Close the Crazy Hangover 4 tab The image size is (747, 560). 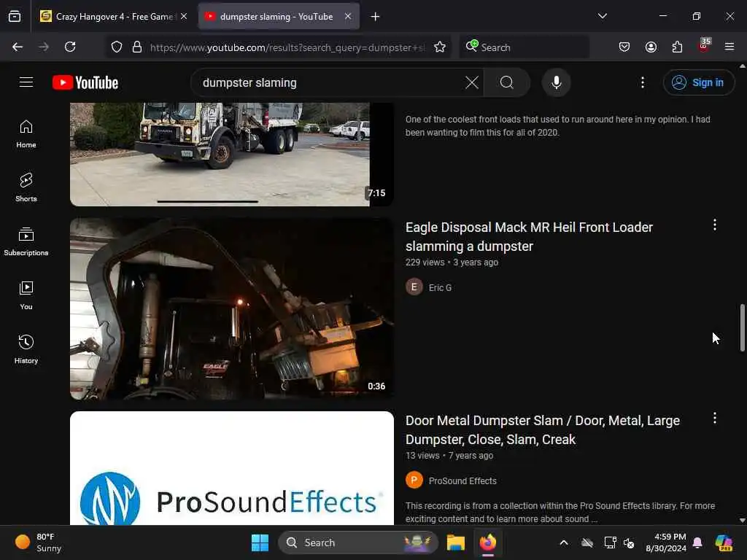(x=184, y=16)
